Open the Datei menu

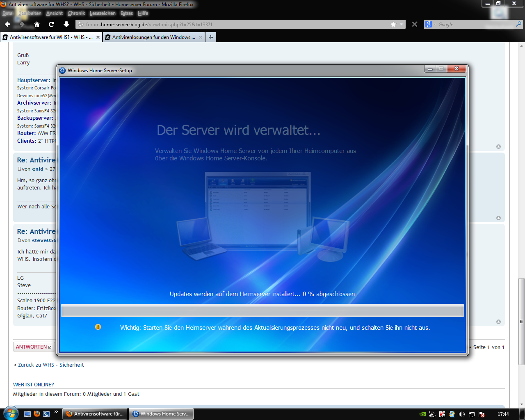(x=8, y=13)
